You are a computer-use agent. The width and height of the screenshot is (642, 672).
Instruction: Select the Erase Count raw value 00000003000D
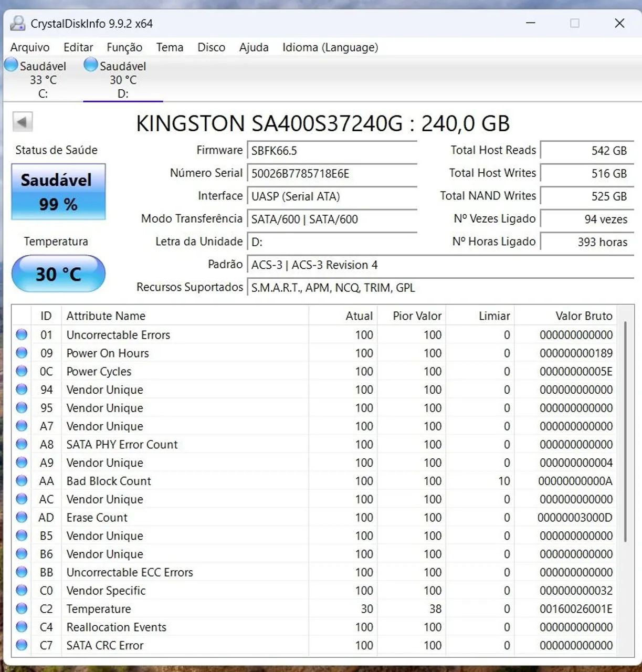coord(575,518)
